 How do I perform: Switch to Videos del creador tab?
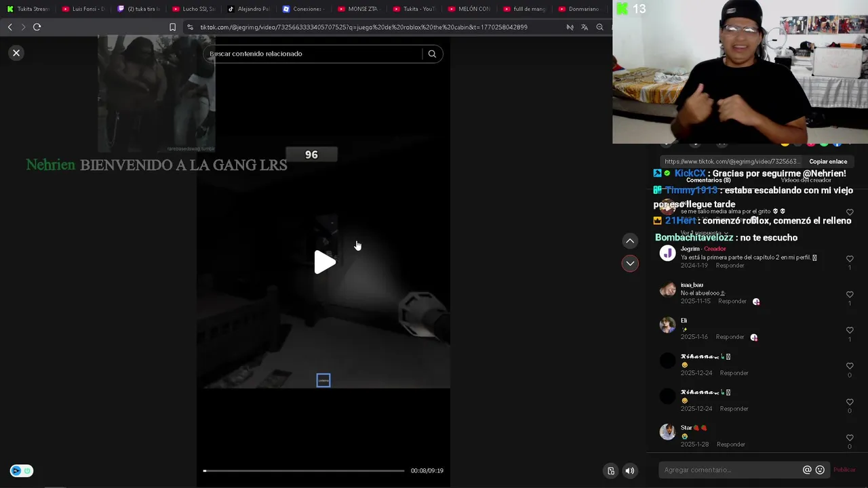click(x=806, y=180)
